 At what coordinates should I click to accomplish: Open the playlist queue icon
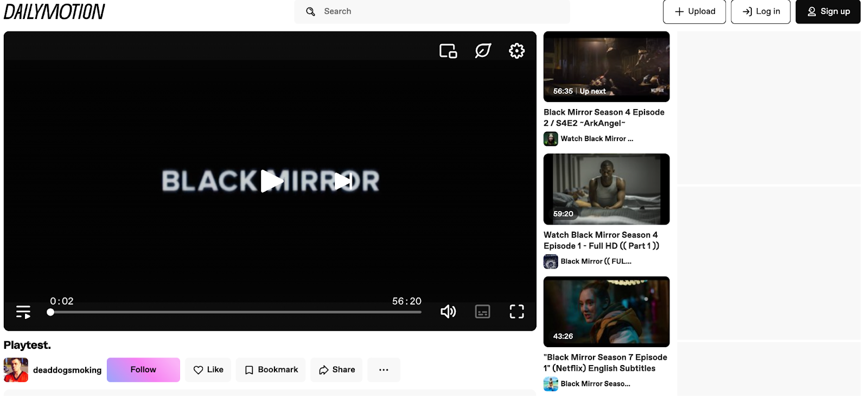tap(23, 312)
